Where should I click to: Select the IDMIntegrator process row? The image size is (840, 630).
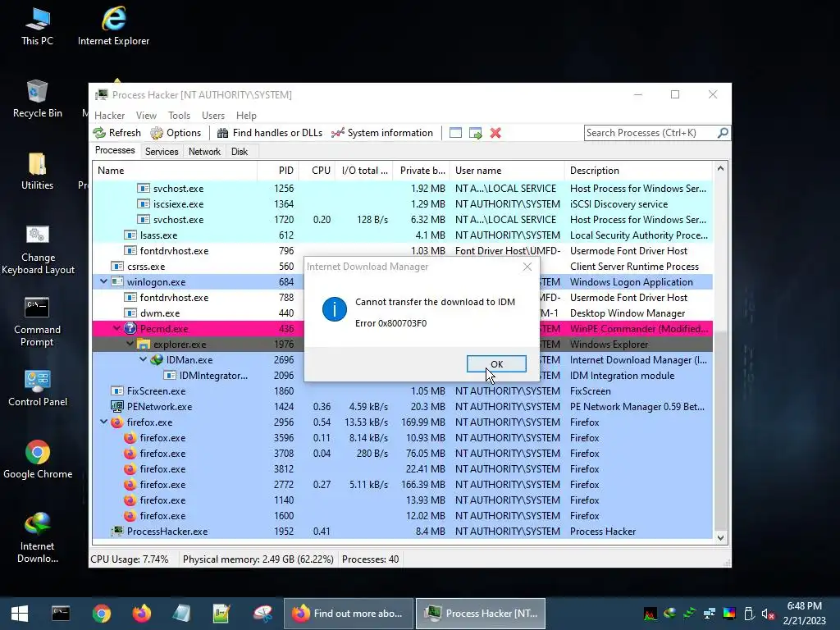pos(402,376)
